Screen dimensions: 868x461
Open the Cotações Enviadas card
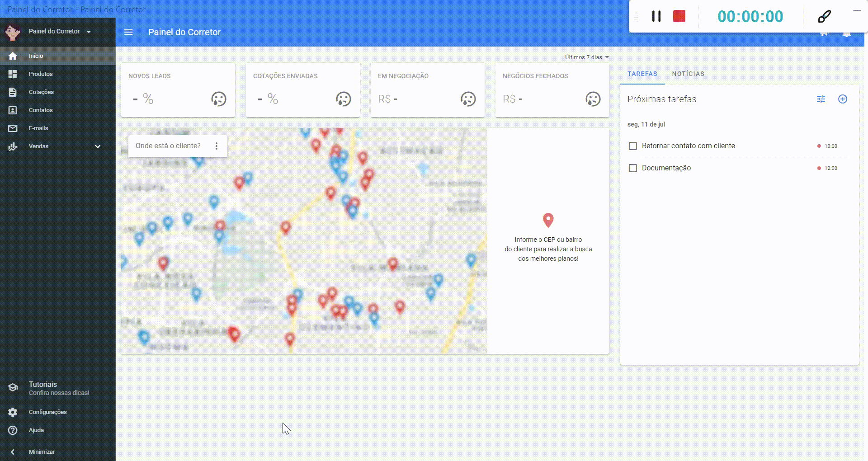(303, 90)
